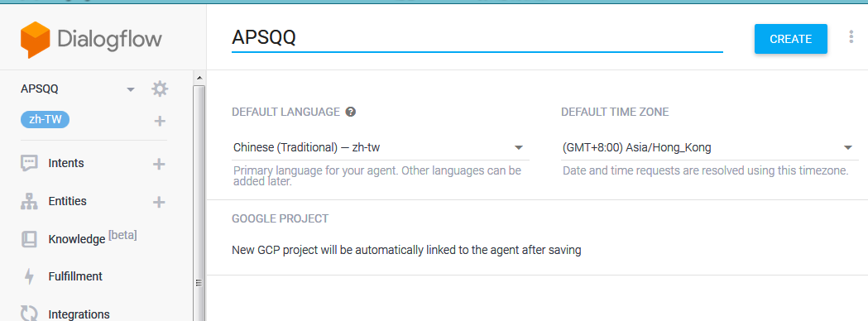Click the Entities hierarchy icon
The width and height of the screenshot is (868, 321).
[x=29, y=202]
